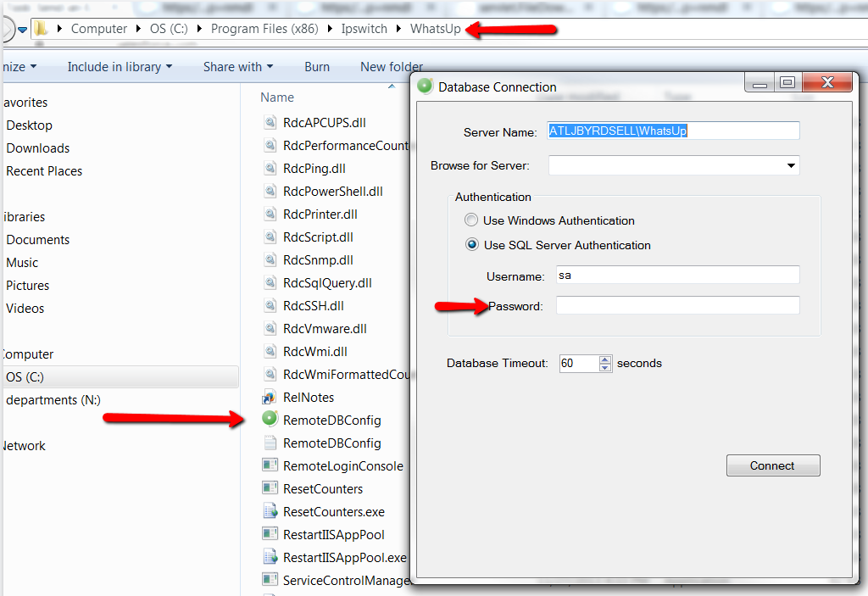
Task: Click the Username input field
Action: (x=677, y=275)
